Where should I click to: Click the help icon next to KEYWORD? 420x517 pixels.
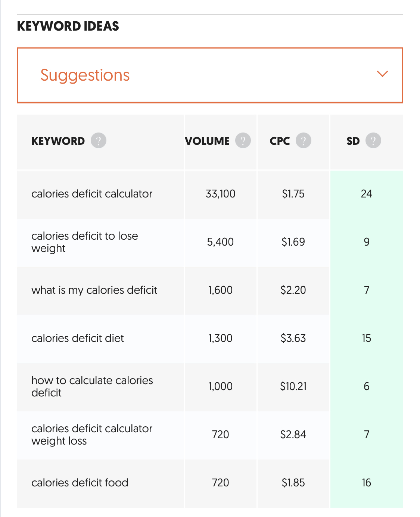pos(99,141)
